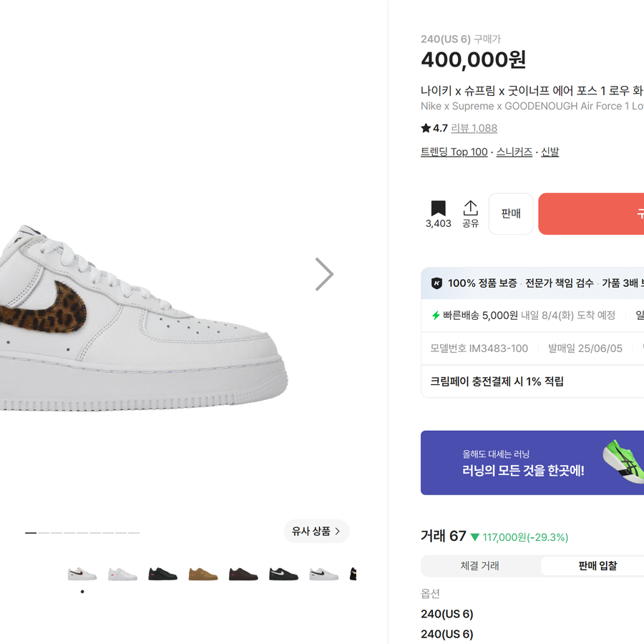Screen dimensions: 644x644
Task: Click the red purchase button
Action: (591, 213)
